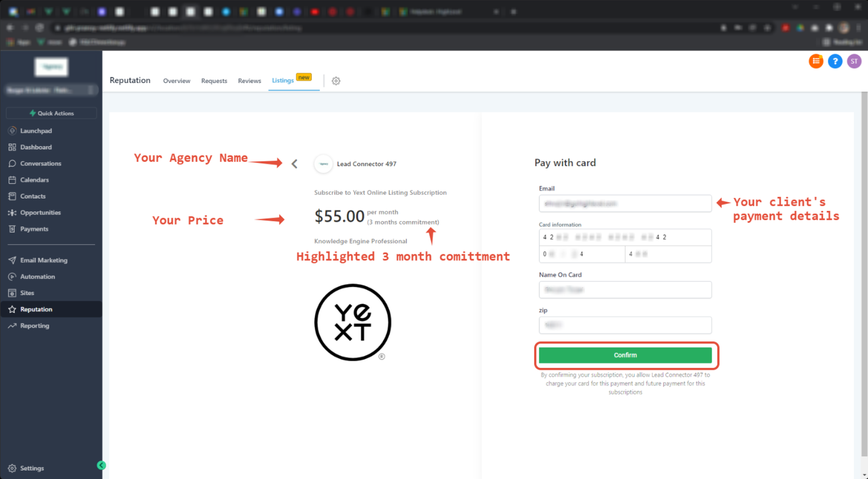The image size is (868, 479).
Task: Click the Name On Card field
Action: (x=625, y=290)
